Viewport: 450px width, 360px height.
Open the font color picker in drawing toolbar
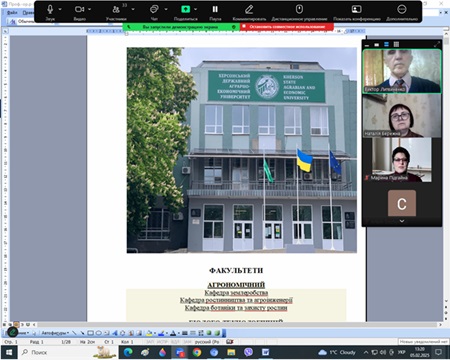pos(174,333)
